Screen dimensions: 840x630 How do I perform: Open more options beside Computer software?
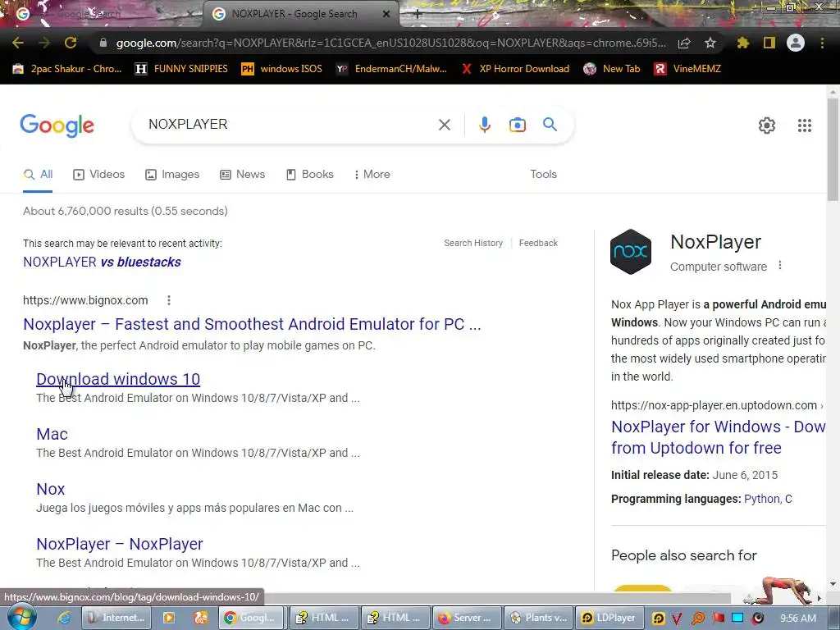coord(780,266)
